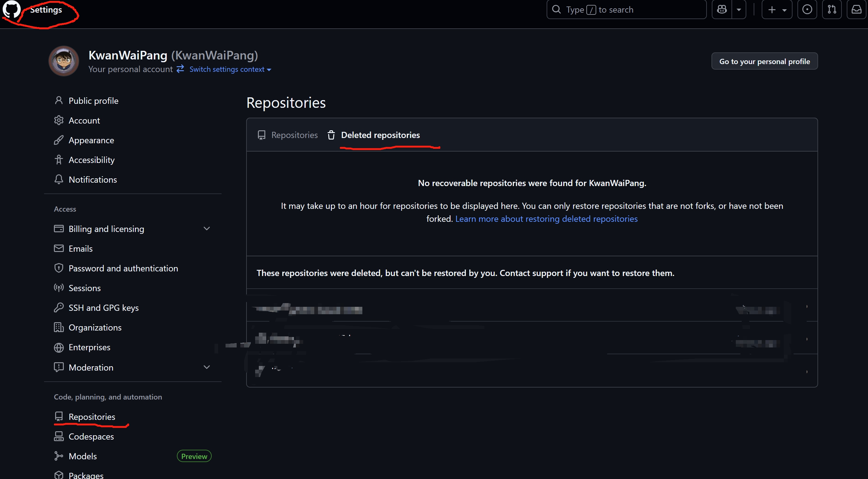The height and width of the screenshot is (479, 868).
Task: Click the GitHub Octocat logo
Action: (11, 10)
